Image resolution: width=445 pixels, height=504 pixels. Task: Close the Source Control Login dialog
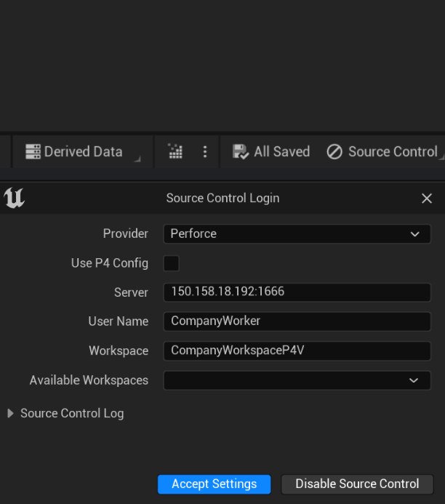point(427,199)
